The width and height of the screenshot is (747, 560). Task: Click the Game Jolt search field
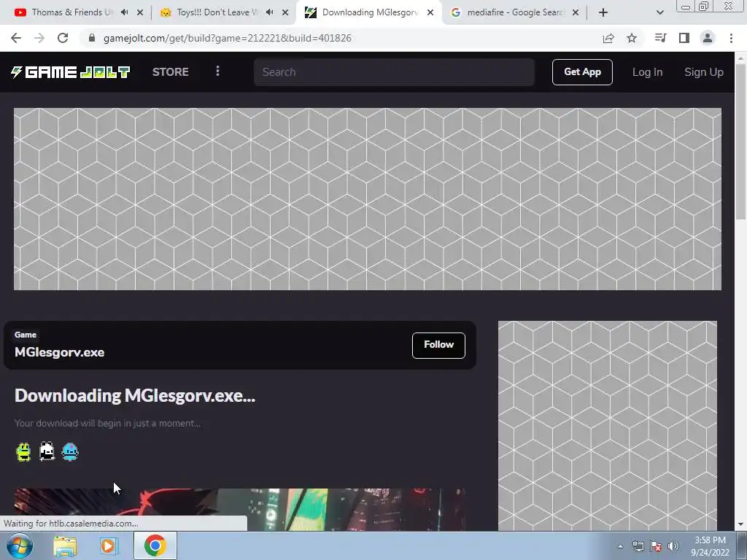tap(394, 72)
